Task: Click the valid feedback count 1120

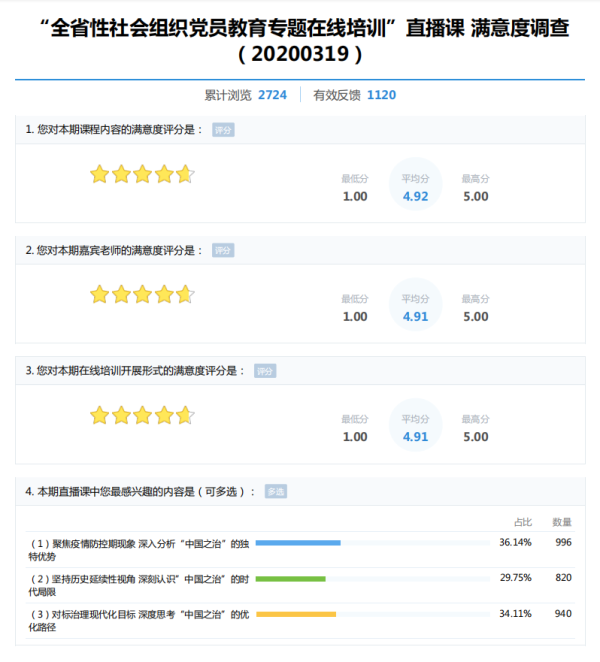Action: (x=381, y=95)
